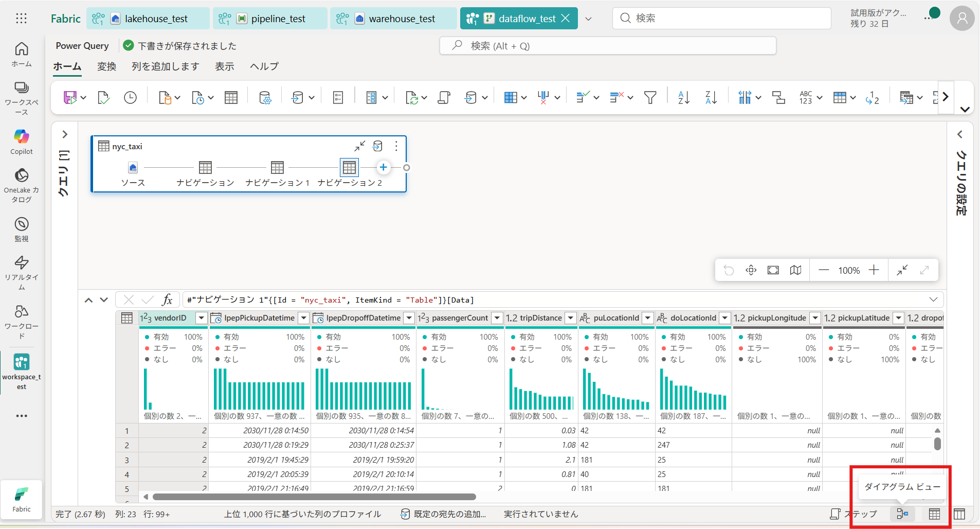Viewport: 980px width, 529px height.
Task: Click zoom in plus on diagram zoom control
Action: click(x=874, y=270)
